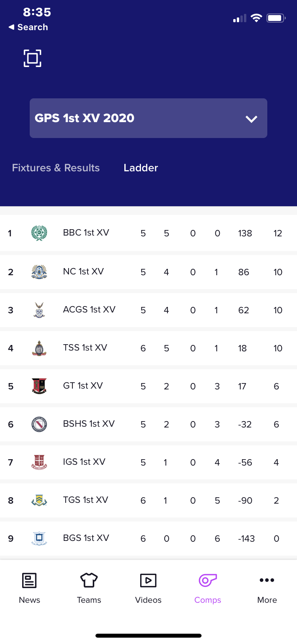Select the Ladder tab
The width and height of the screenshot is (297, 644).
click(x=141, y=168)
